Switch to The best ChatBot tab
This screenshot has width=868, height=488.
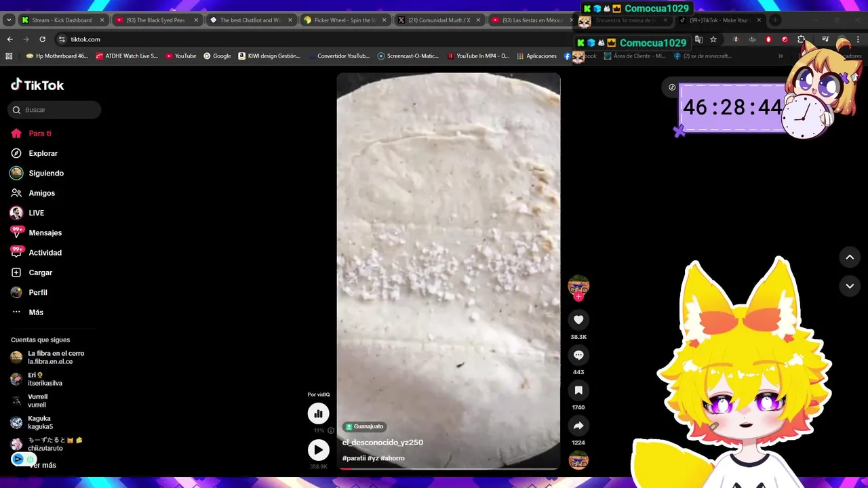(250, 20)
